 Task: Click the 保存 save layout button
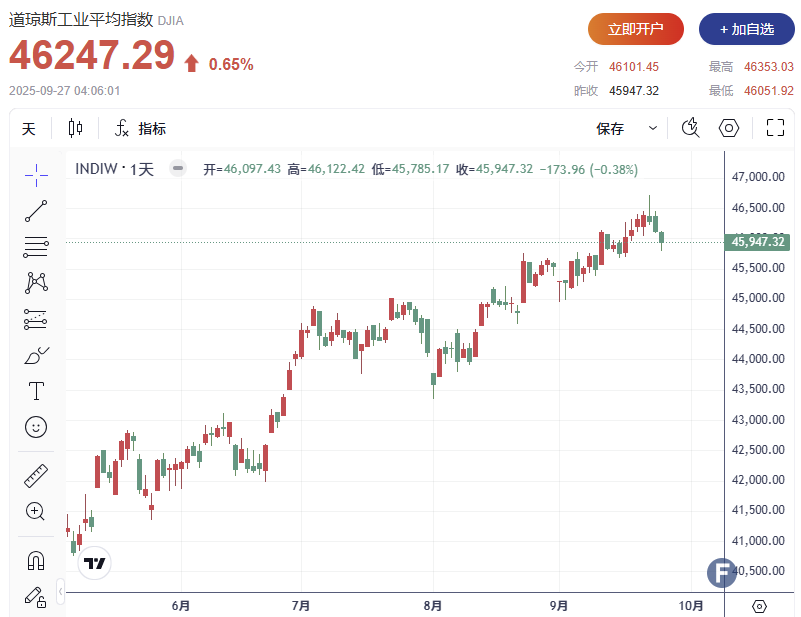point(610,129)
